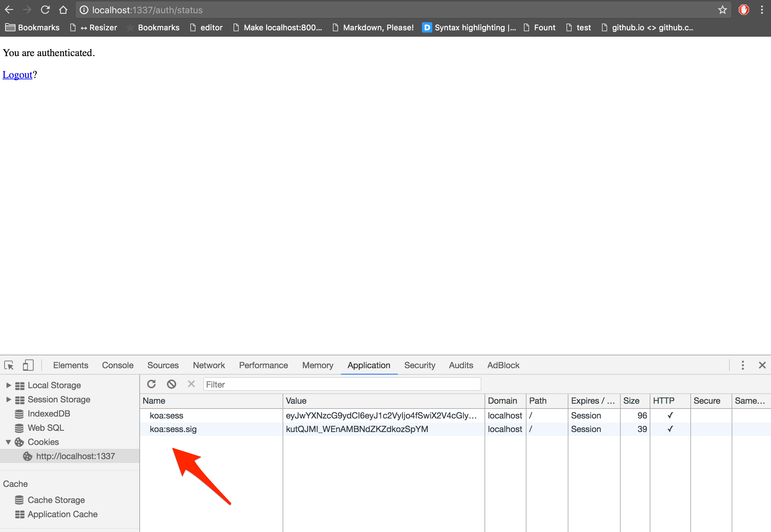
Task: Collapse the Cookies tree node
Action: pos(9,442)
